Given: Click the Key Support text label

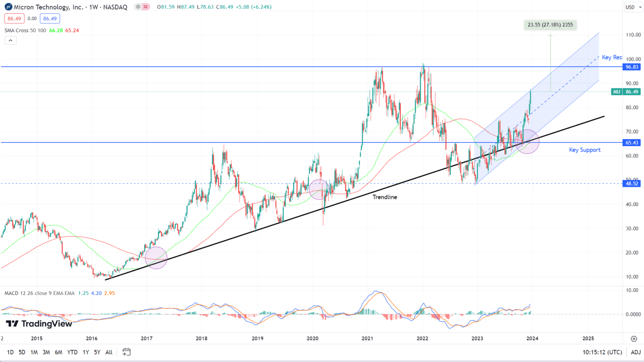Looking at the screenshot, I should click(584, 150).
